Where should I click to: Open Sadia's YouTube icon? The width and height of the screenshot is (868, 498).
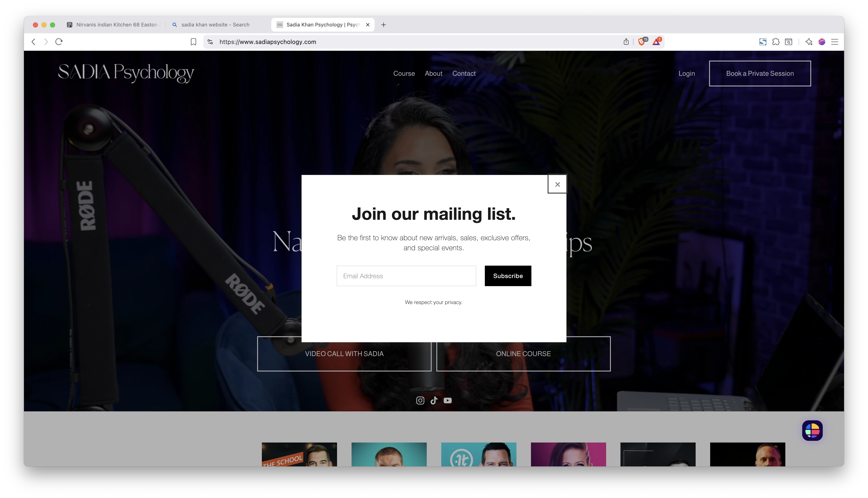pyautogui.click(x=448, y=400)
